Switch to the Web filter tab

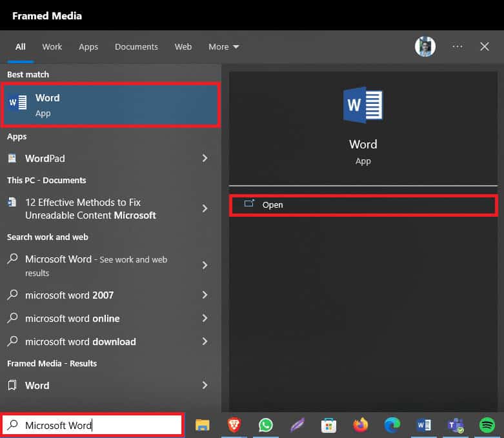(x=183, y=47)
